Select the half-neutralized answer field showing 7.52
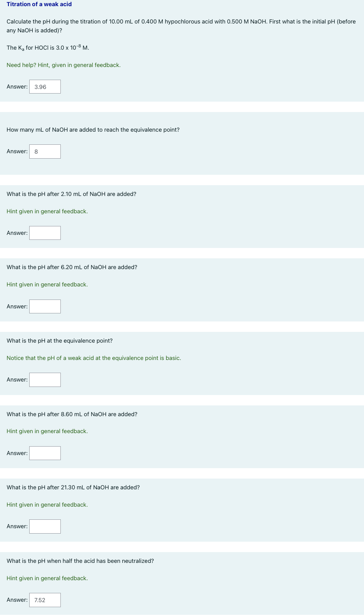The width and height of the screenshot is (364, 616). [x=45, y=600]
